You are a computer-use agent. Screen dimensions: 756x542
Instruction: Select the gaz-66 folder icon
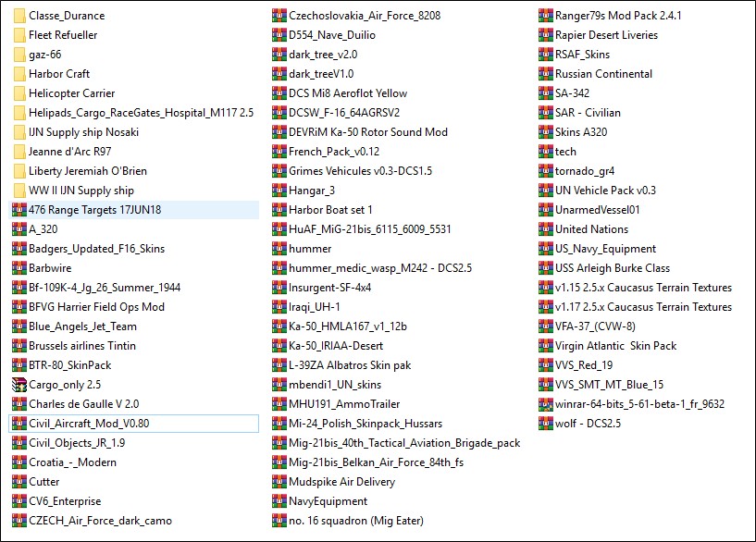[19, 55]
